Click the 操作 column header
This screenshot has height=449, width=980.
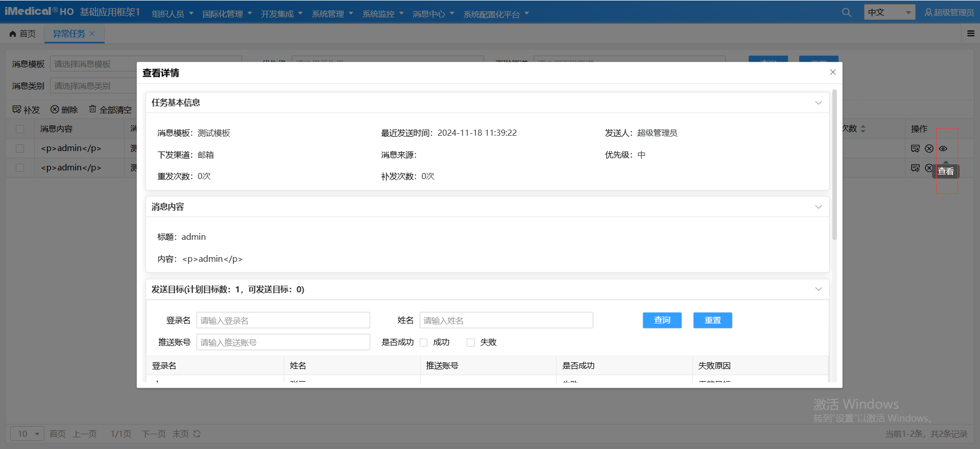pyautogui.click(x=919, y=129)
